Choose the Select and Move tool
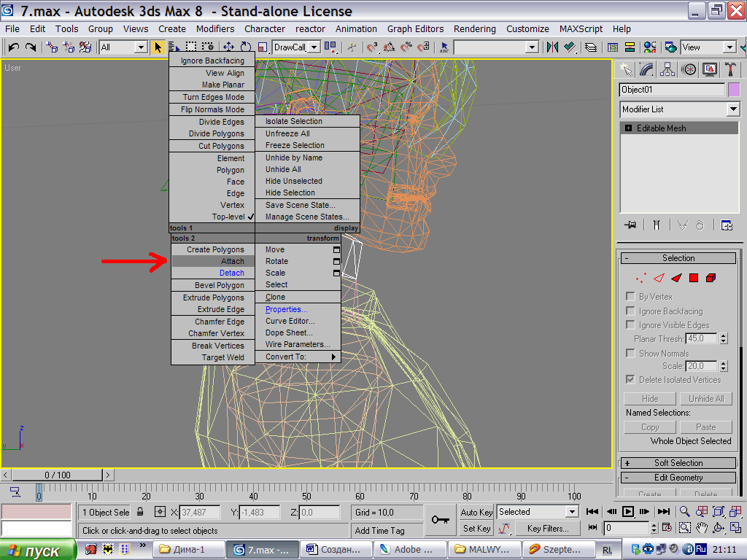 coord(228,47)
